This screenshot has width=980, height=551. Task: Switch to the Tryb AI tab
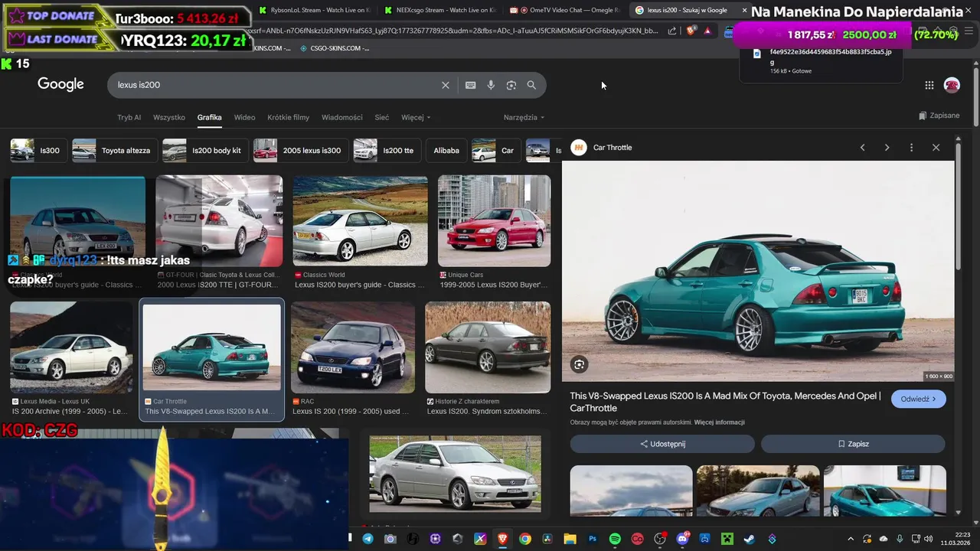click(129, 118)
